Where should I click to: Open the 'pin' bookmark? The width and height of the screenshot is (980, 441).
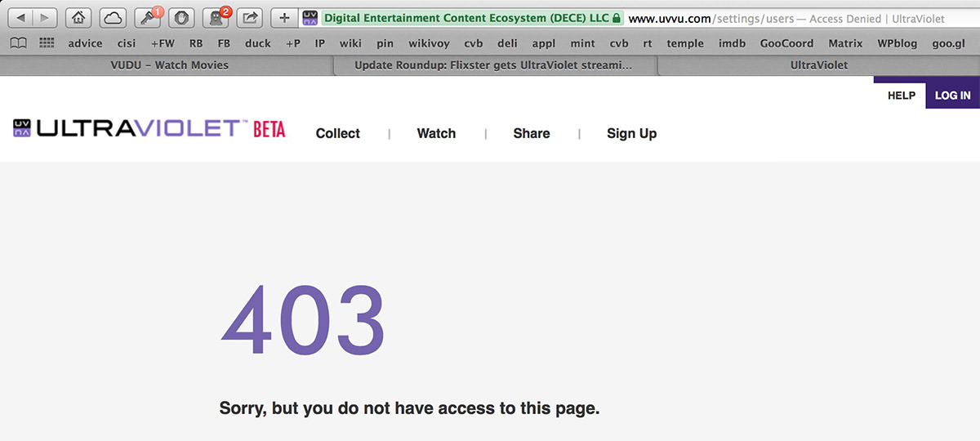[385, 43]
